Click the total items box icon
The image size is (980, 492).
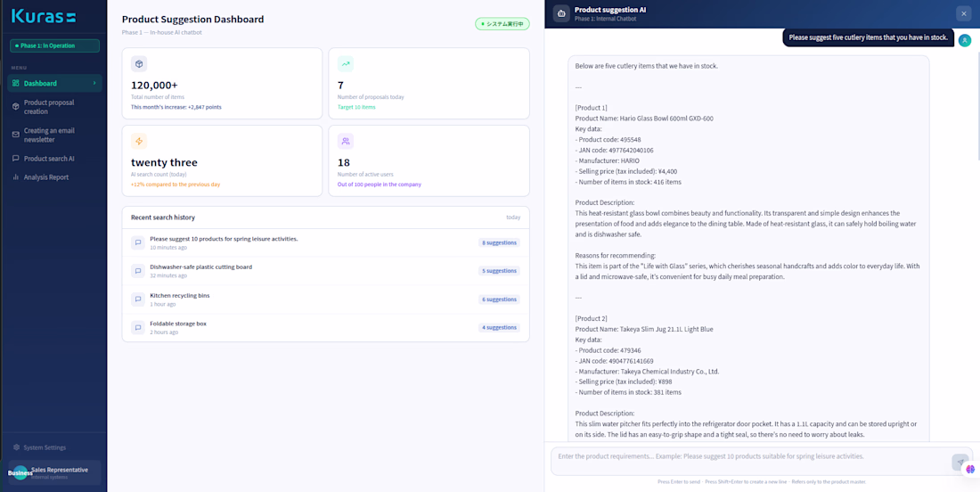point(139,64)
